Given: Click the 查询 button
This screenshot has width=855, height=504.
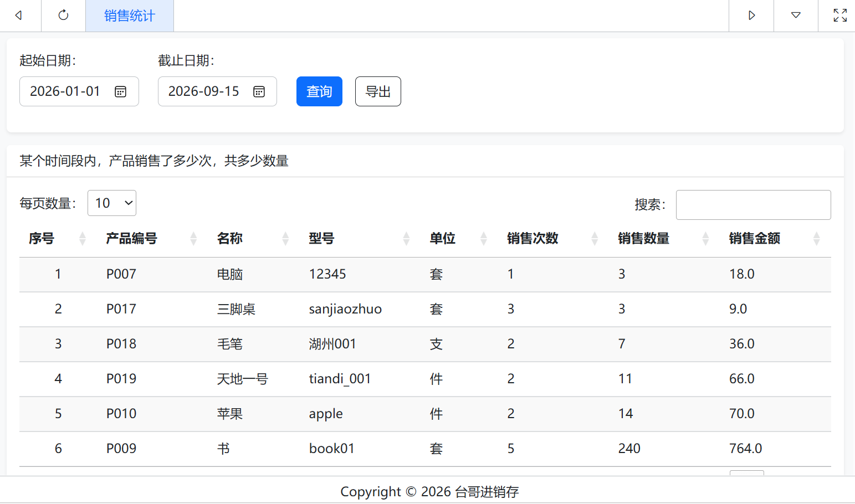Looking at the screenshot, I should (319, 91).
